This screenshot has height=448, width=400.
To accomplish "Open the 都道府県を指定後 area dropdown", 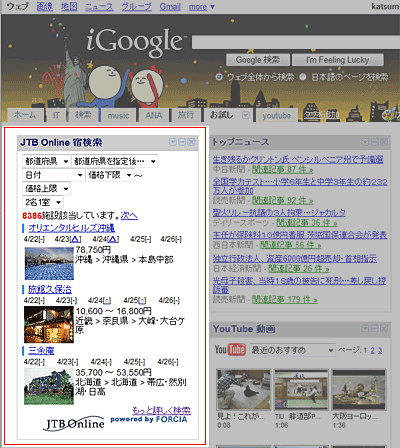I will coord(115,161).
